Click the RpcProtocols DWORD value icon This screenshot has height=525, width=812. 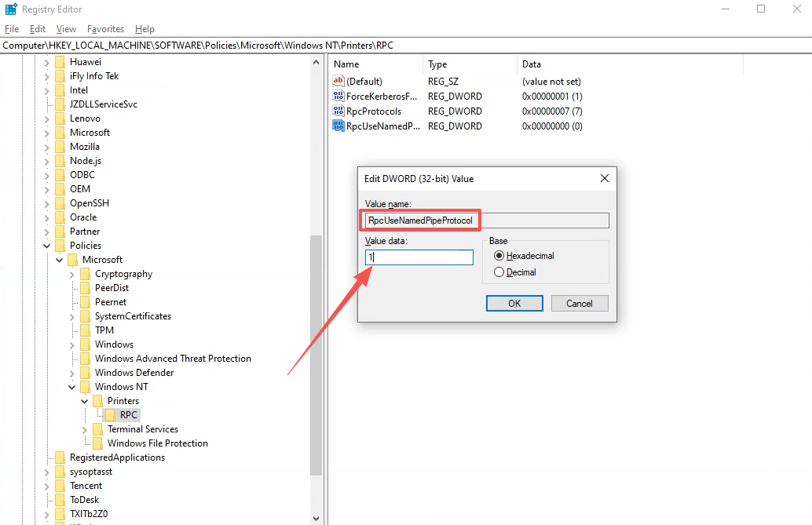(338, 111)
